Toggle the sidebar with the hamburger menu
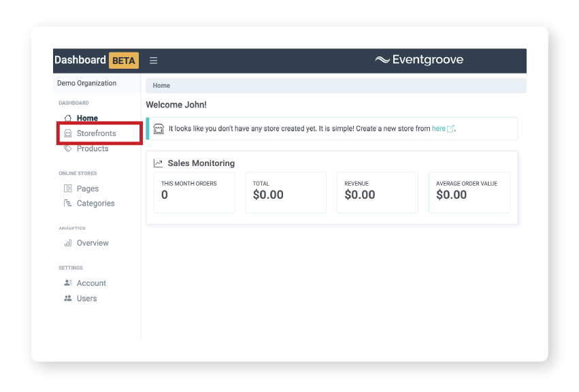The width and height of the screenshot is (579, 392). [x=153, y=60]
